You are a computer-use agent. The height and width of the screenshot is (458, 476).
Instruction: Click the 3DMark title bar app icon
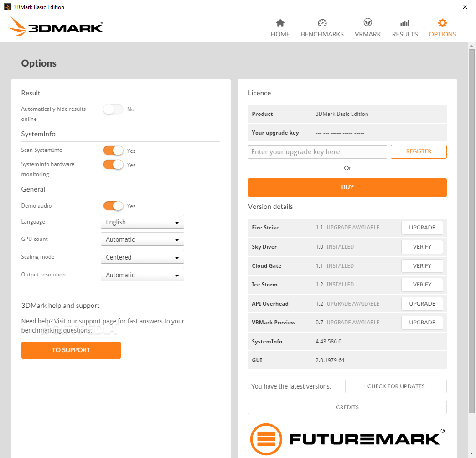8,7
